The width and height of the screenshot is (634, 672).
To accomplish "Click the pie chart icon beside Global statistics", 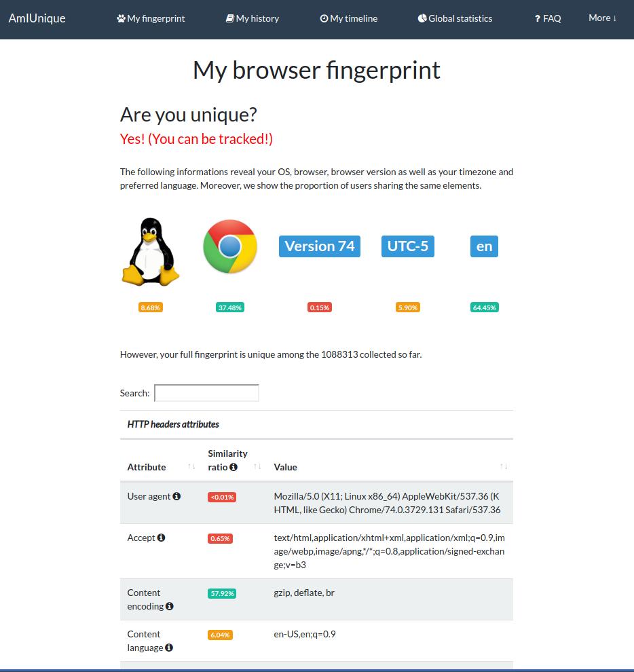I will [422, 18].
